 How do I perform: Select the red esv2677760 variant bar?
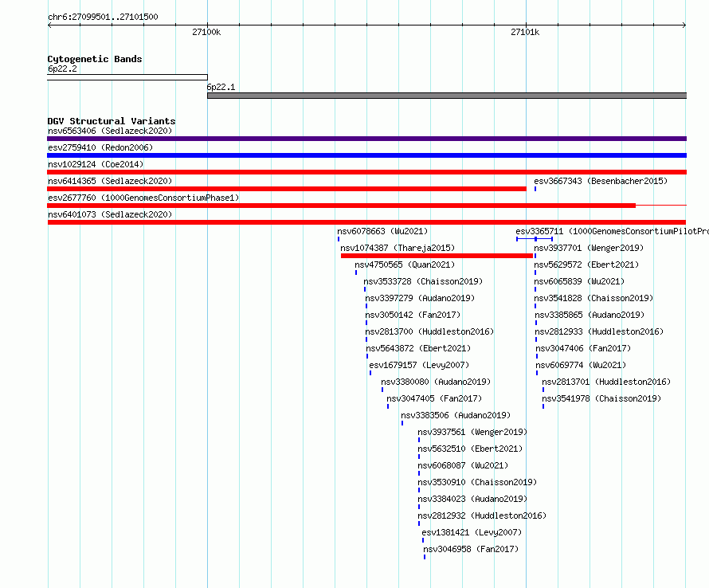366,206
